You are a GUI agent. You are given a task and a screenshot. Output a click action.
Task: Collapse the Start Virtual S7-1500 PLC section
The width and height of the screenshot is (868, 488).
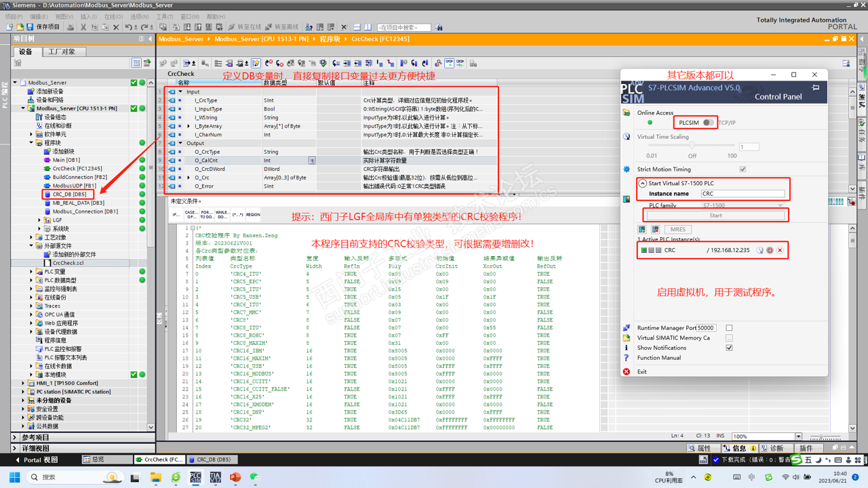643,184
